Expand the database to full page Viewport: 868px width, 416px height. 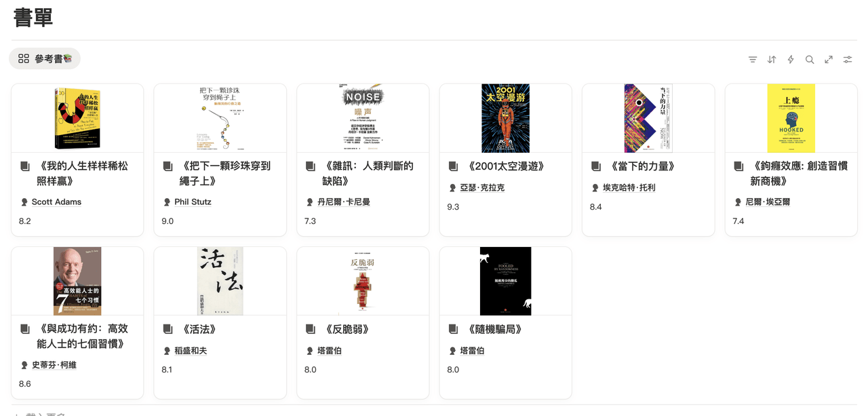pos(829,60)
